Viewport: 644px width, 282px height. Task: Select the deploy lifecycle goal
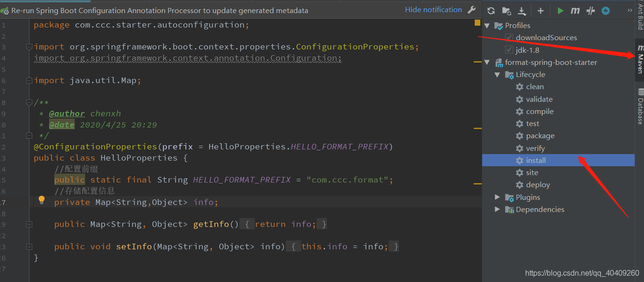point(538,184)
